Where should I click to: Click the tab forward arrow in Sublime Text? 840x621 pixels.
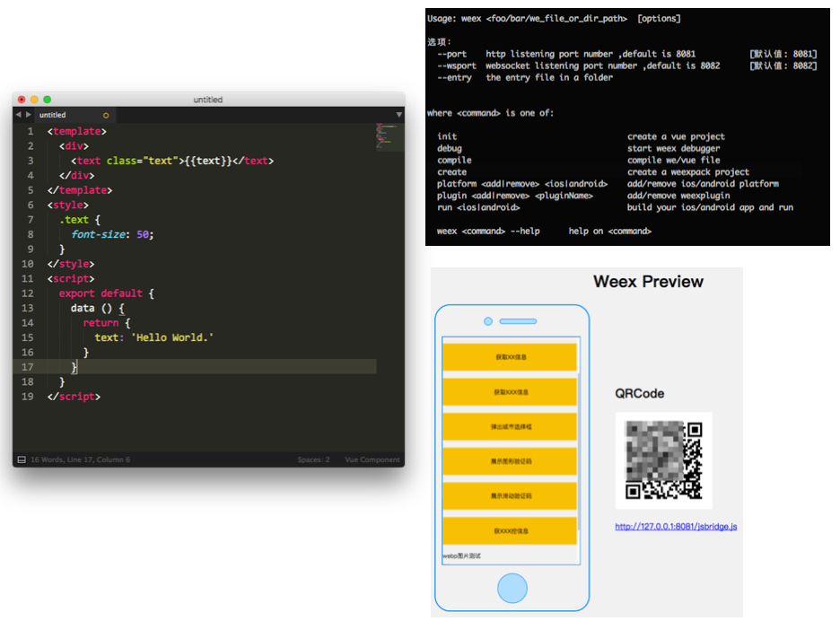[x=29, y=115]
